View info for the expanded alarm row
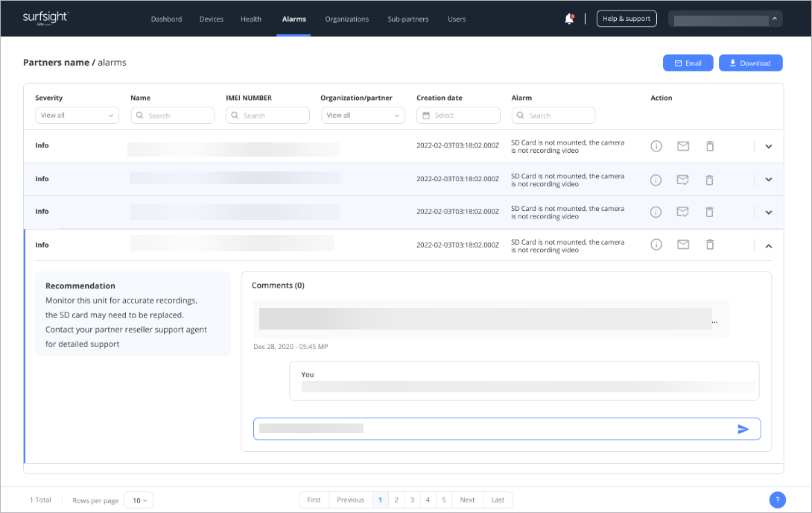Image resolution: width=812 pixels, height=513 pixels. click(656, 245)
